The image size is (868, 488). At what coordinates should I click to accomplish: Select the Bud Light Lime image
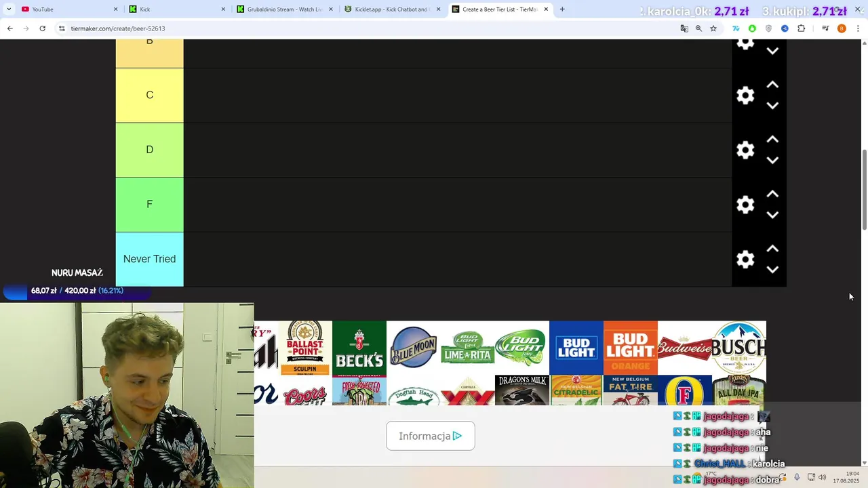pyautogui.click(x=522, y=348)
